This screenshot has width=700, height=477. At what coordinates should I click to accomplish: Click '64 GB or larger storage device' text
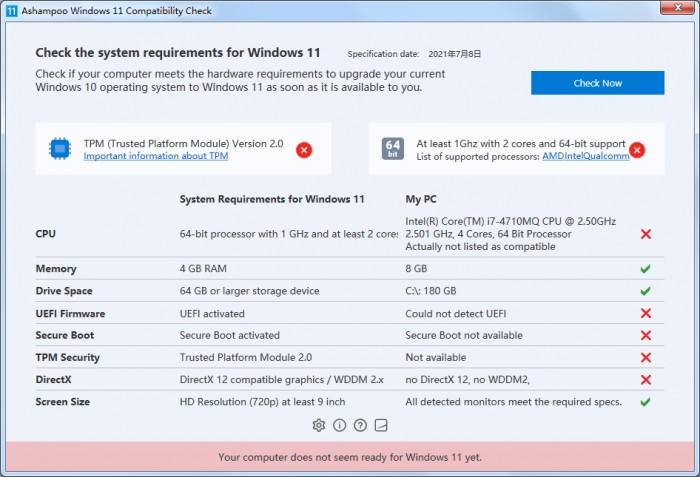tap(250, 291)
